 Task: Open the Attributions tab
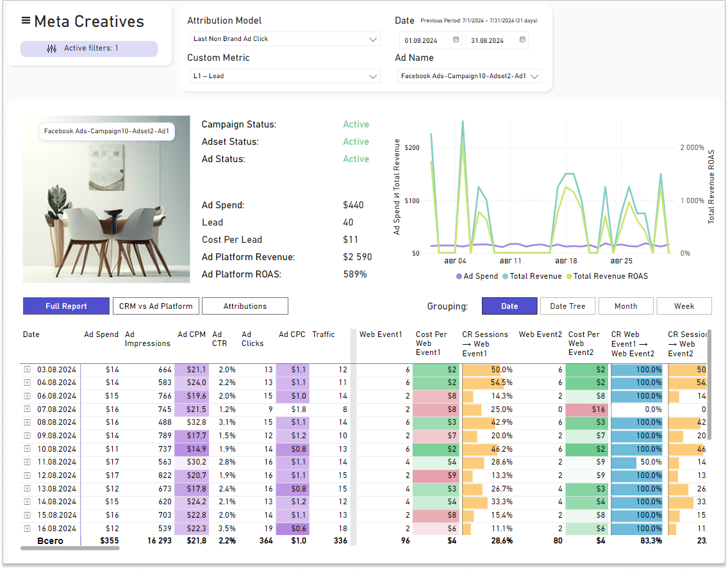[x=245, y=306]
